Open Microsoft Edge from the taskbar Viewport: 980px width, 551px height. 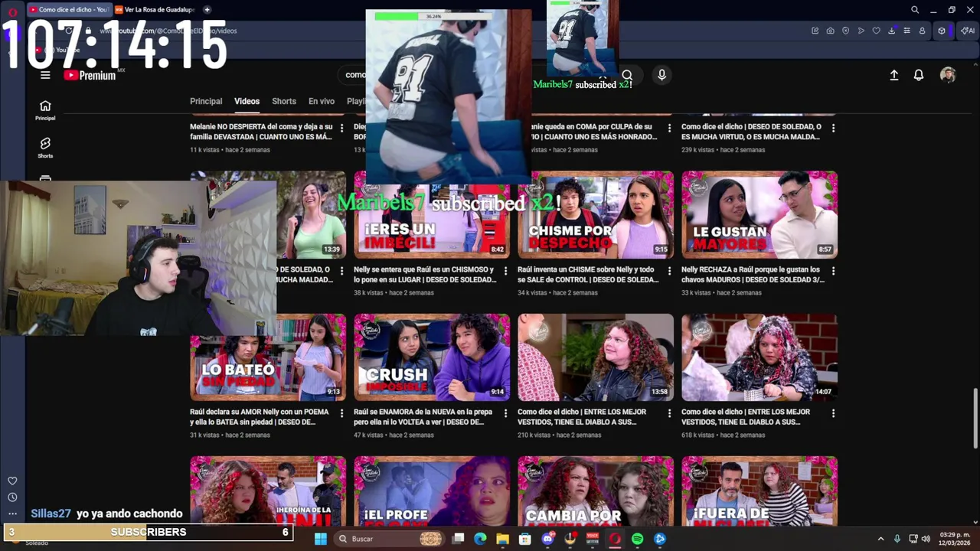pos(480,539)
